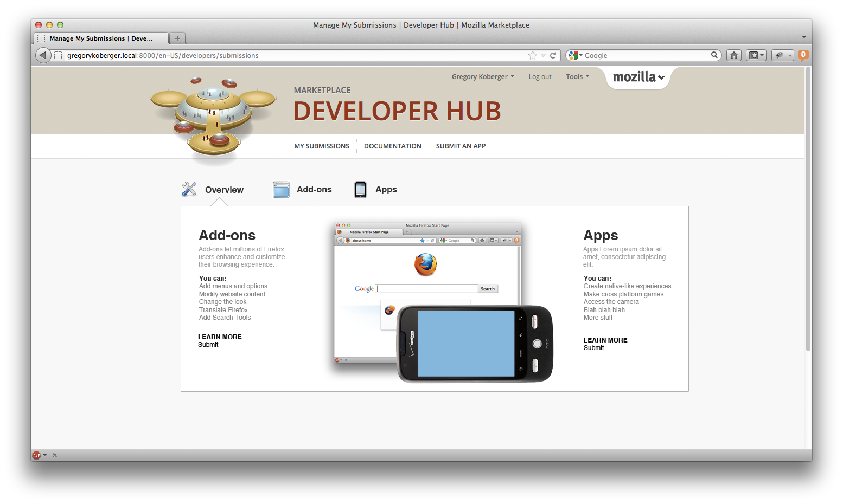Open the Home page with the house icon
This screenshot has height=504, width=843.
pyautogui.click(x=734, y=55)
